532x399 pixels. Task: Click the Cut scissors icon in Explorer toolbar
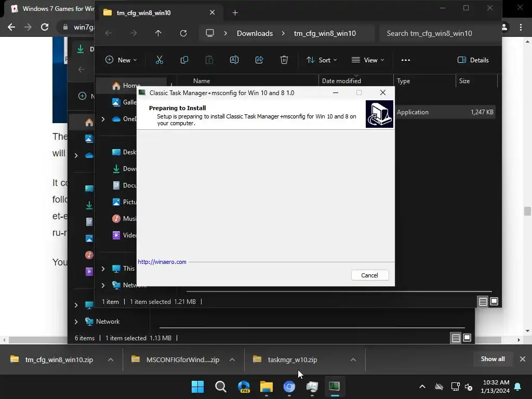point(159,60)
